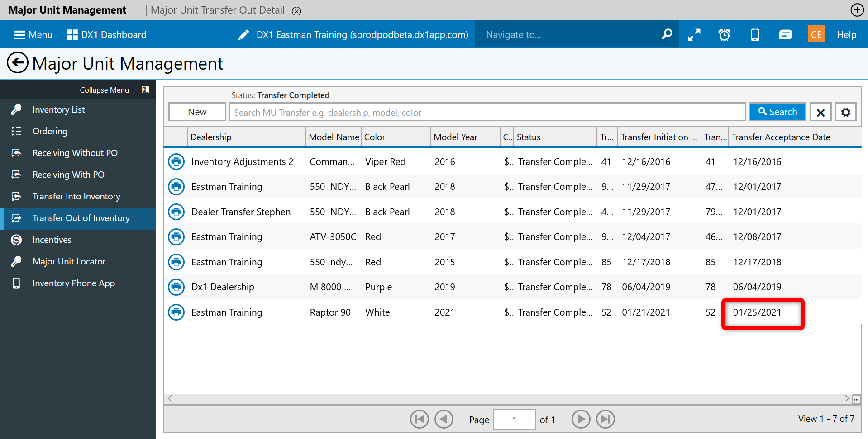
Task: Click the mobile phone icon in header
Action: (x=755, y=35)
